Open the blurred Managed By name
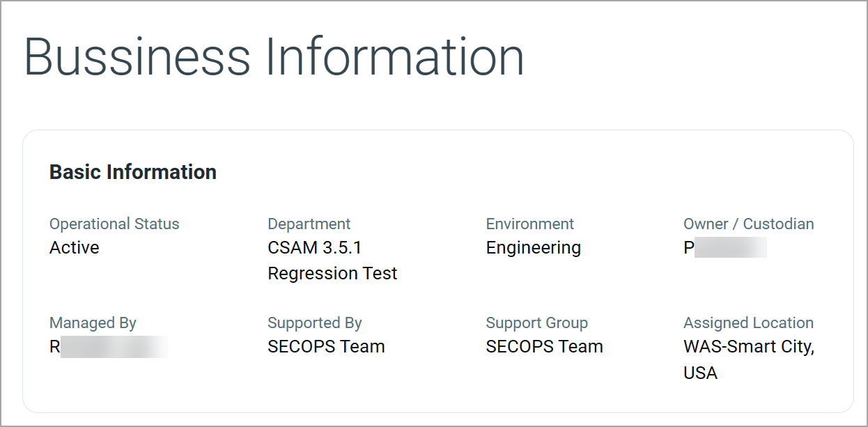868x427 pixels. [x=109, y=347]
